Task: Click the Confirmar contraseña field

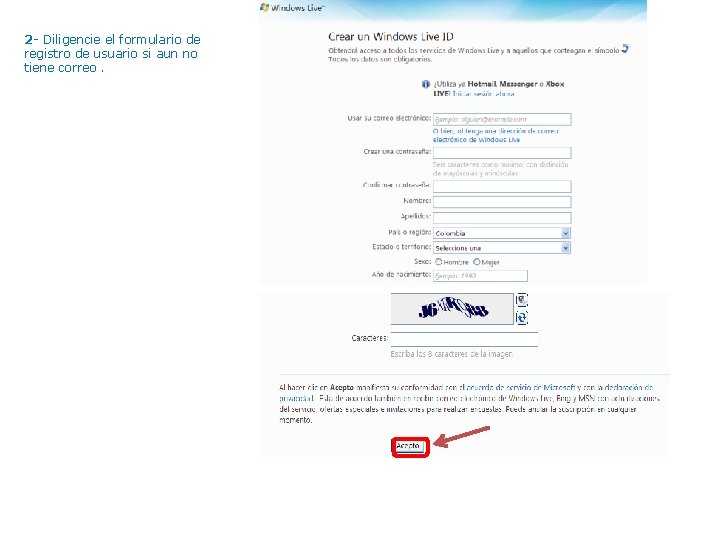Action: tap(502, 186)
